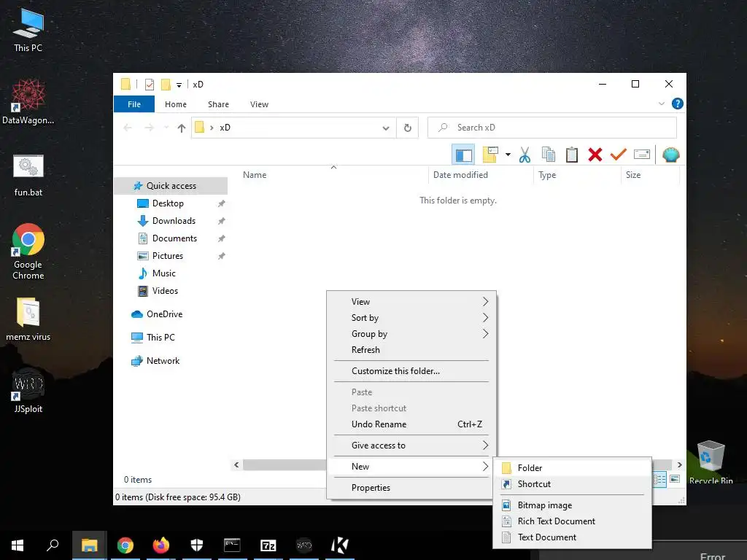Select Music in navigation pane
The image size is (747, 560).
164,273
